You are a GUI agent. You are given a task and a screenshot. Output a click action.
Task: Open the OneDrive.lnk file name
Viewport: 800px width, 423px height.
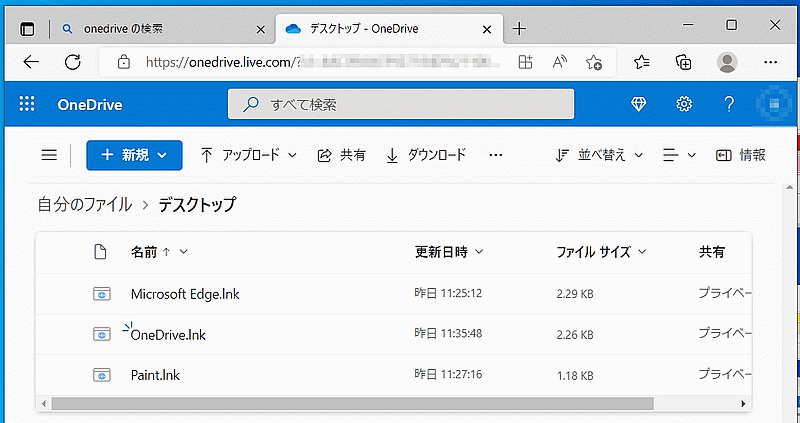point(168,335)
